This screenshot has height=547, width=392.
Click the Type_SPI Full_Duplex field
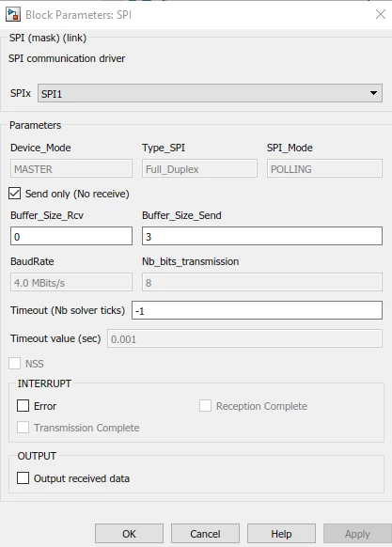(x=199, y=168)
